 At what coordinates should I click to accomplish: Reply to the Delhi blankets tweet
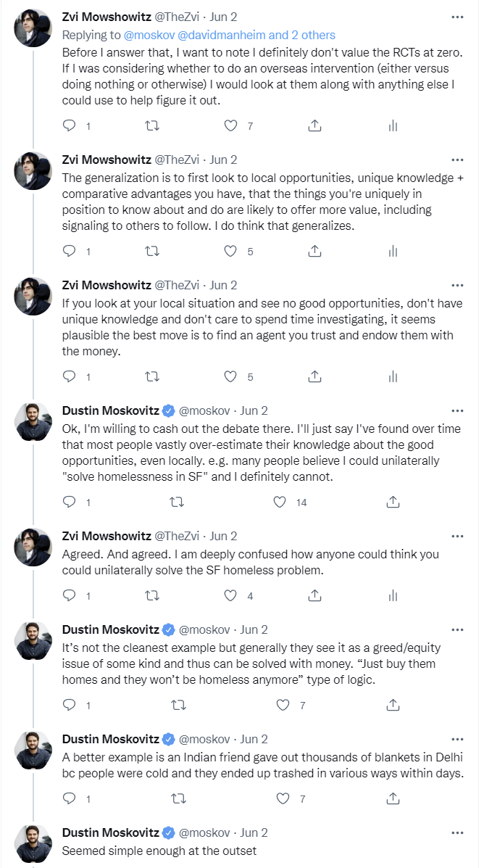tap(70, 798)
